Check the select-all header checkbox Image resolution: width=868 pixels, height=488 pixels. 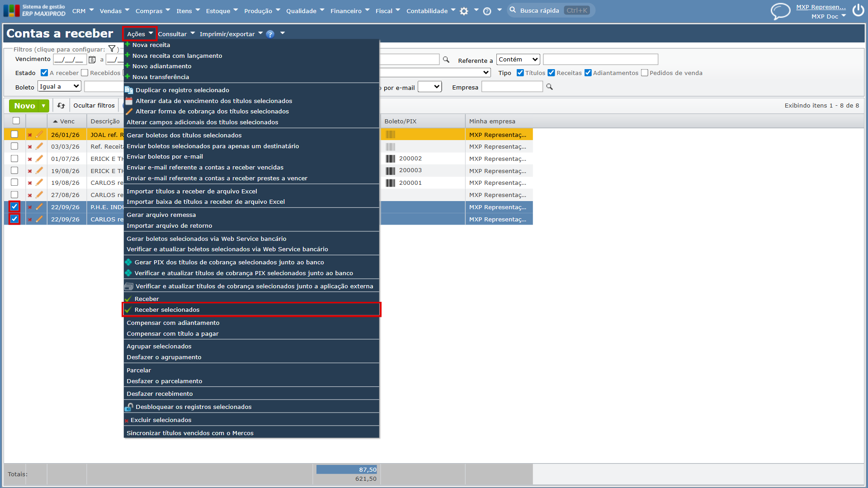[16, 121]
